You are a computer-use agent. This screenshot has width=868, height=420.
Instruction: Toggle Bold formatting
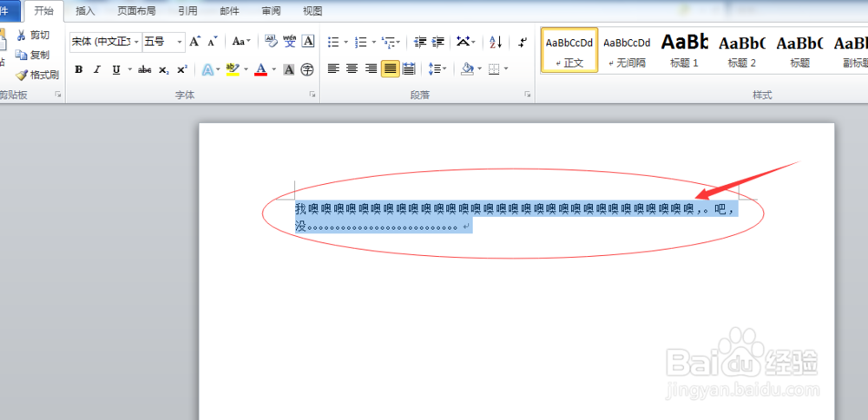tap(79, 69)
